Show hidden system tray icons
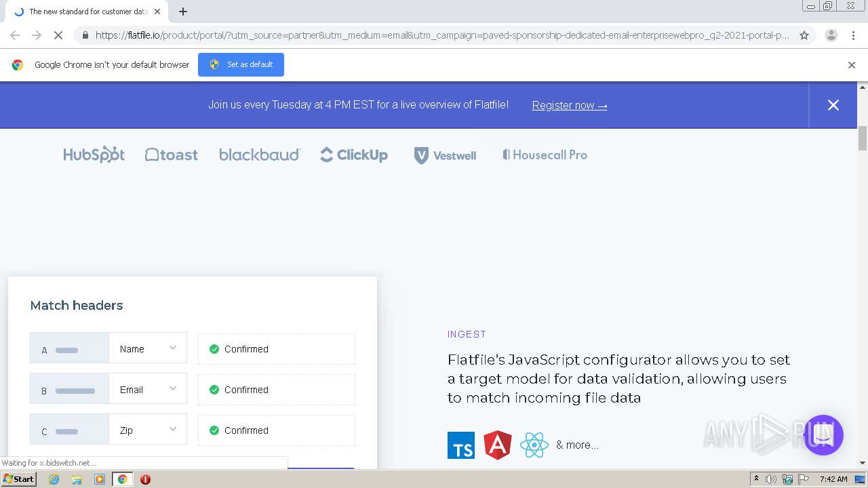The image size is (868, 488). click(x=756, y=479)
